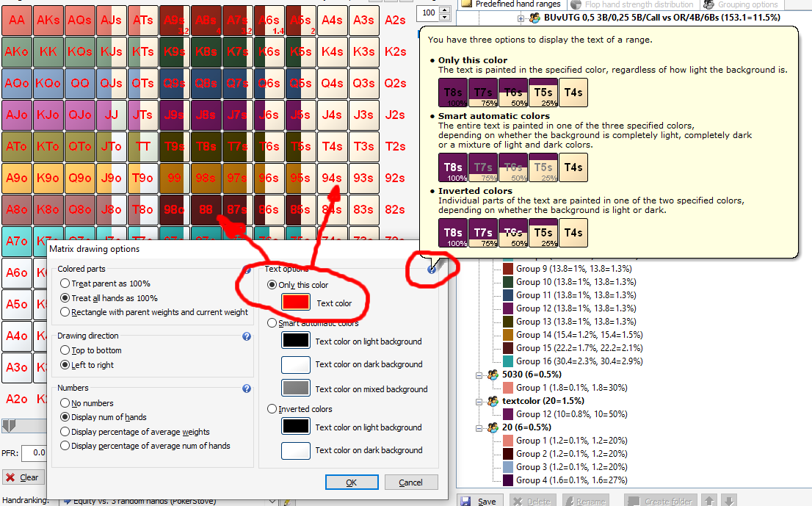Click the 100 weight input field
The height and width of the screenshot is (506, 812).
click(428, 13)
